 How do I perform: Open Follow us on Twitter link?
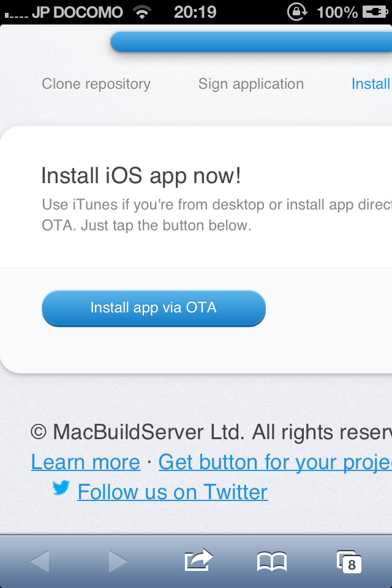point(173,492)
